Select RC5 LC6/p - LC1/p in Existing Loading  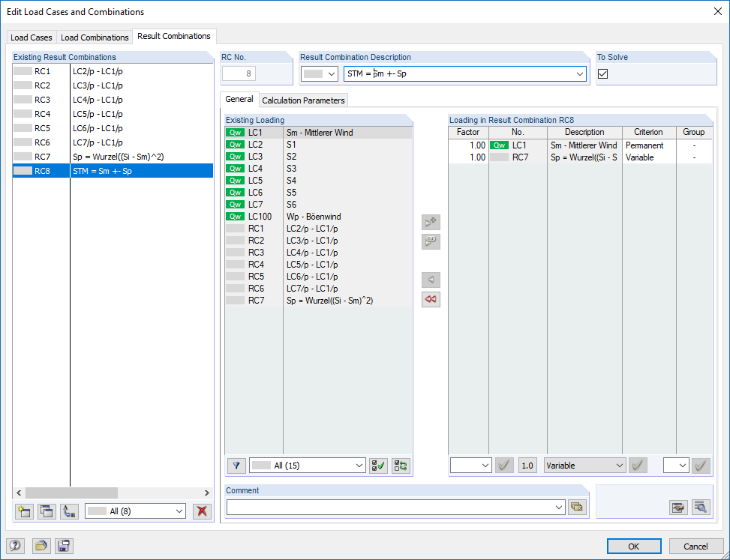[x=318, y=277]
